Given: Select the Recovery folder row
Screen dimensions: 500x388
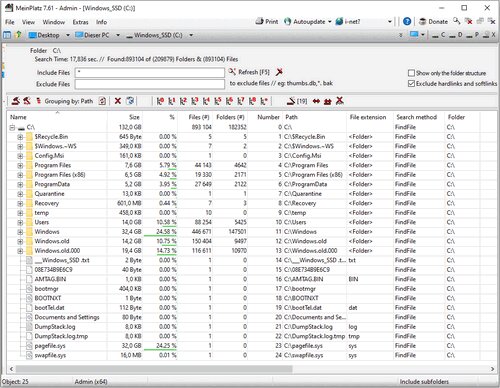Looking at the screenshot, I should (252, 203).
